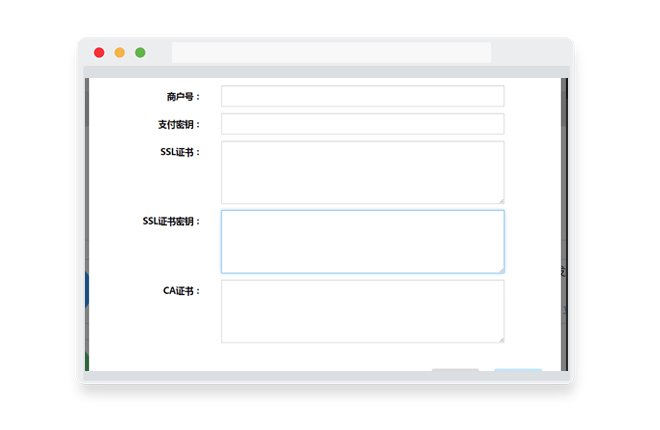The width and height of the screenshot is (660, 430).
Task: Focus the 支付密钥 text box
Action: (362, 124)
